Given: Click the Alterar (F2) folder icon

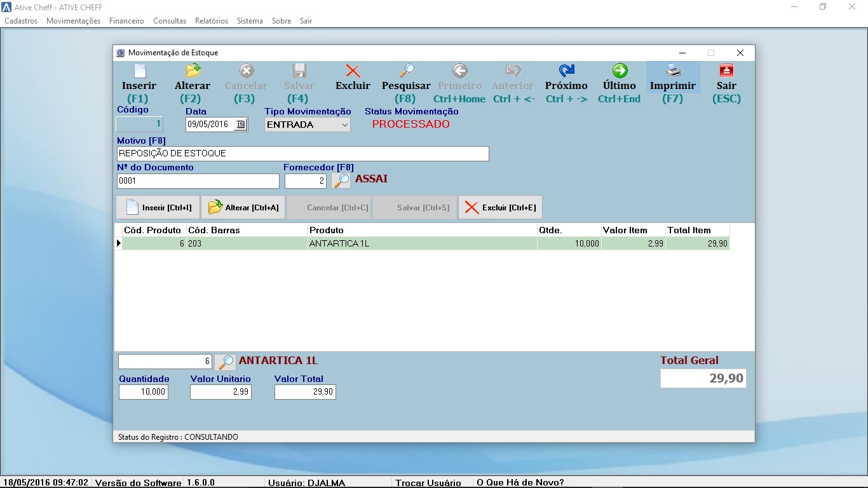Looking at the screenshot, I should click(x=193, y=70).
